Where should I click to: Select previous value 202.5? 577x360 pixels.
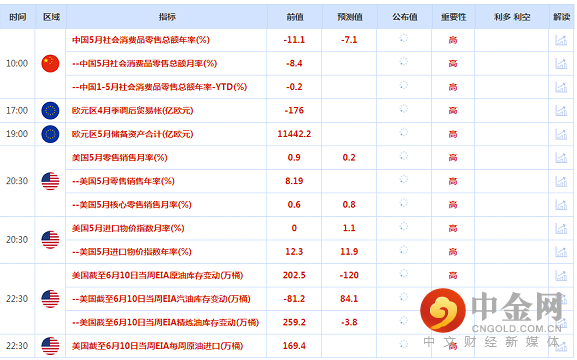pyautogui.click(x=294, y=275)
